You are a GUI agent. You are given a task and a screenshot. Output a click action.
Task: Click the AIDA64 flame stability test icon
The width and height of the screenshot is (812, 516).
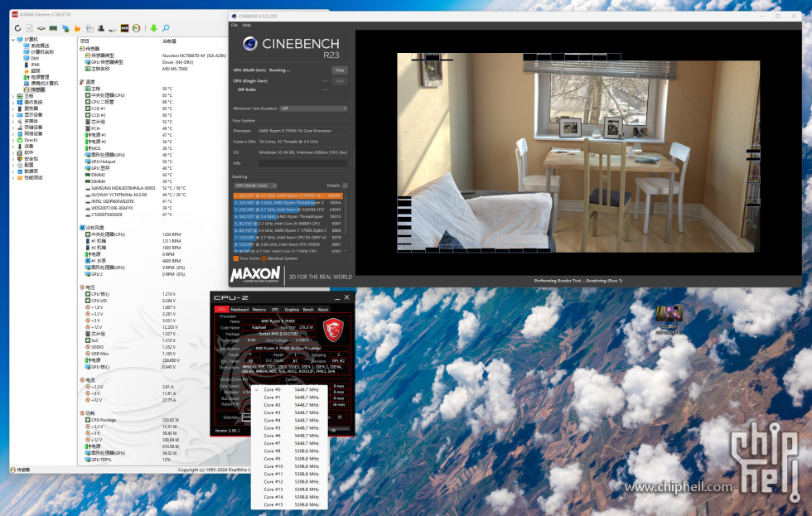tap(77, 28)
